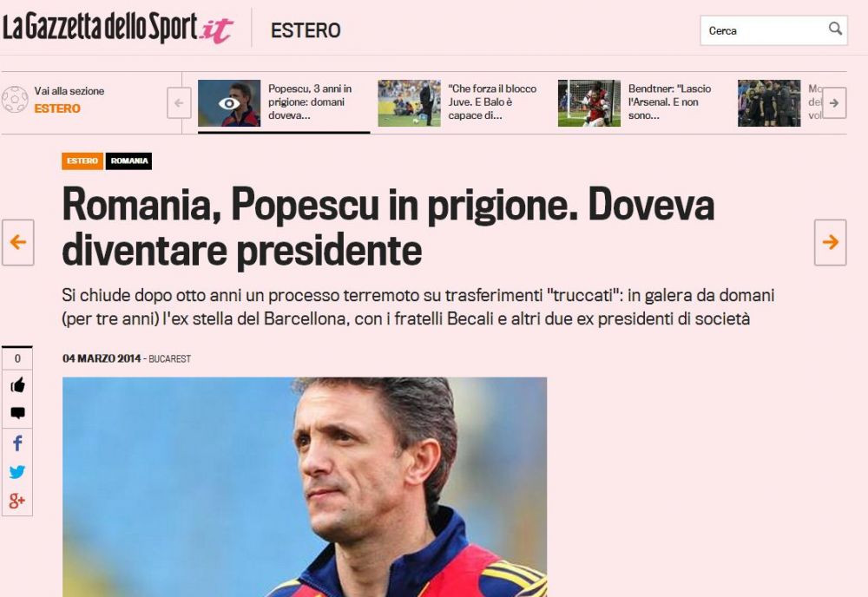
Task: Open 'Che forza il blocco Juve' story
Action: (492, 102)
